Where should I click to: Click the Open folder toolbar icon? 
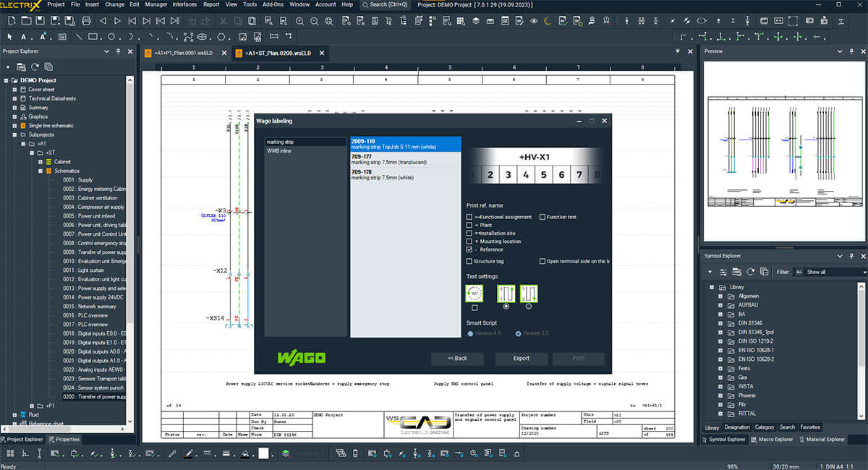point(27,21)
